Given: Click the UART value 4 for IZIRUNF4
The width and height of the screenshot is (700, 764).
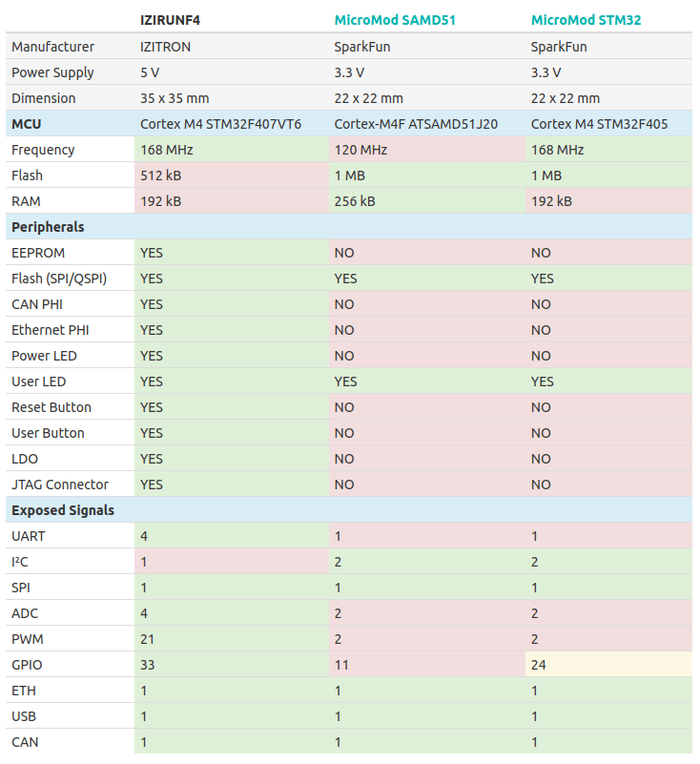Looking at the screenshot, I should 144,536.
